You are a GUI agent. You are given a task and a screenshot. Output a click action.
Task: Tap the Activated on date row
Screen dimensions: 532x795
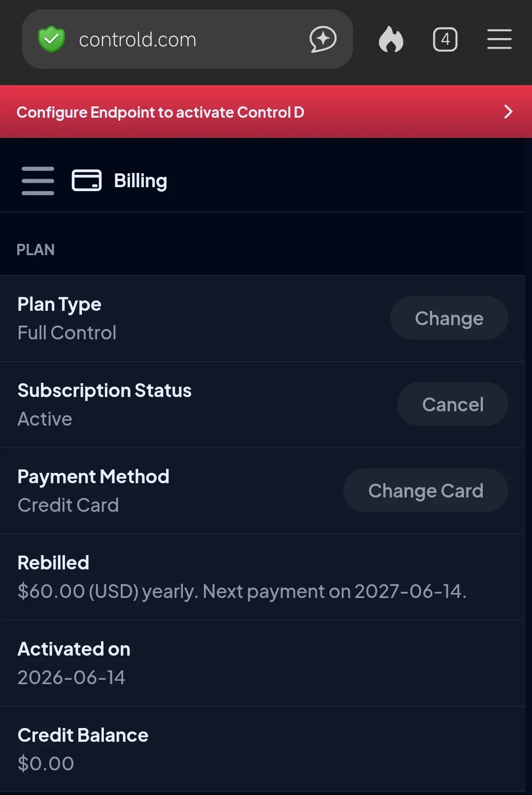point(263,663)
